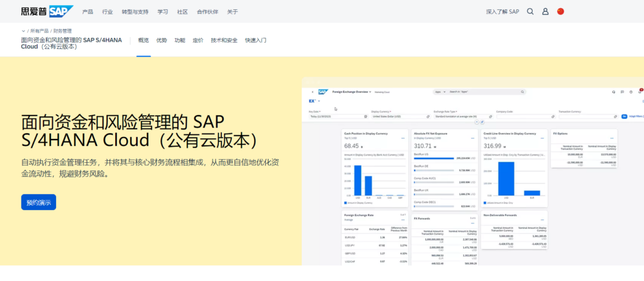Open value help for Transaction Currency field
The height and width of the screenshot is (281, 644).
click(615, 117)
